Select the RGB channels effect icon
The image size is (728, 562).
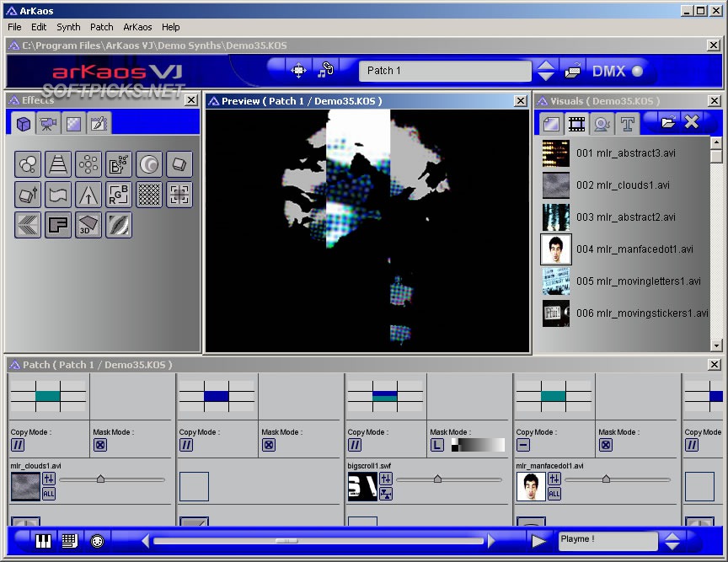[118, 195]
